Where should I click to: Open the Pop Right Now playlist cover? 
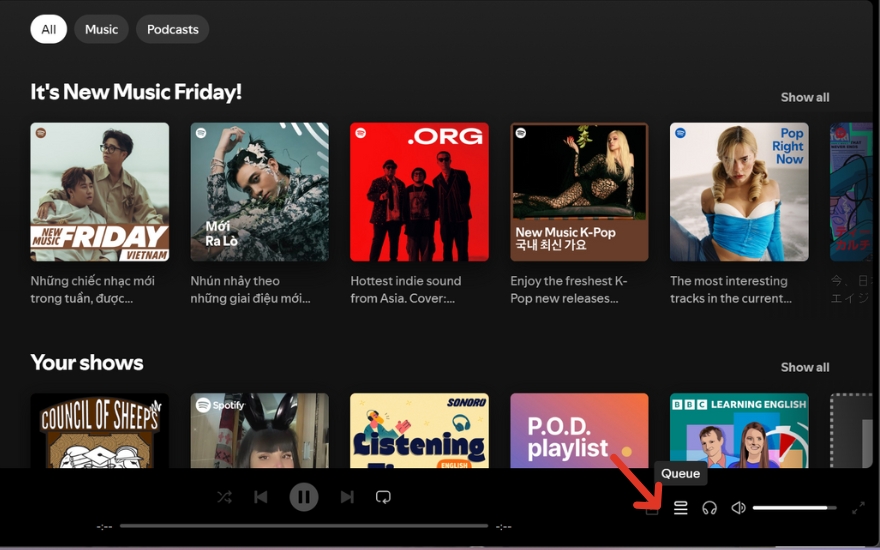(739, 192)
